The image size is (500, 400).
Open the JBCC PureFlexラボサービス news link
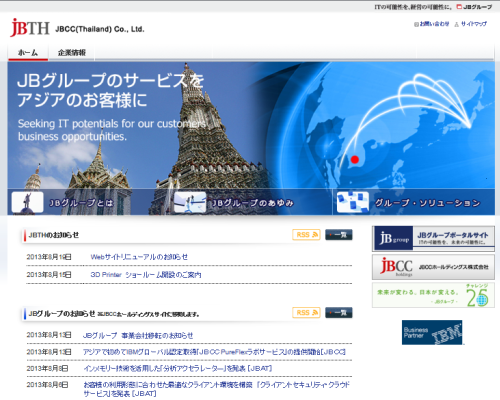click(214, 352)
